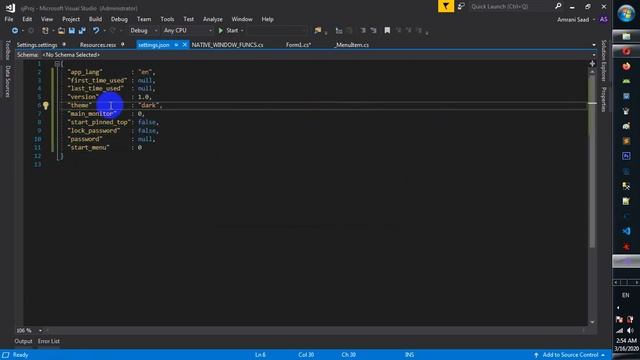Click the AS account avatar badge
The height and width of the screenshot is (360, 640).
coord(604,20)
